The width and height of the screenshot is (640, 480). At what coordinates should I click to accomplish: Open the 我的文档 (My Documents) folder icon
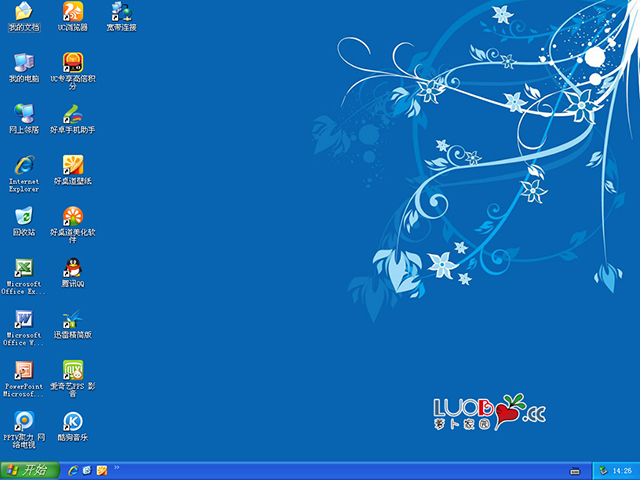pyautogui.click(x=24, y=12)
